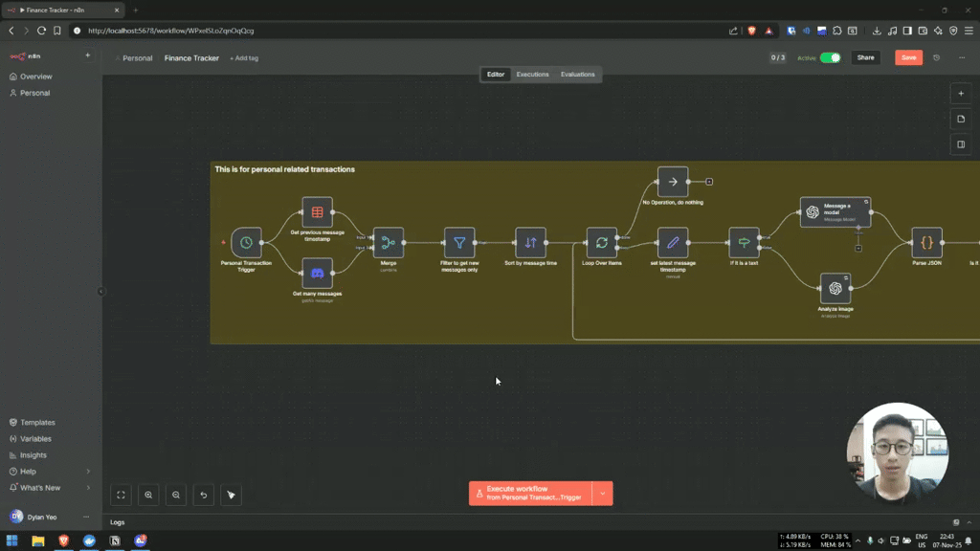Select the Analyze Image node
This screenshot has height=551, width=980.
tap(835, 287)
